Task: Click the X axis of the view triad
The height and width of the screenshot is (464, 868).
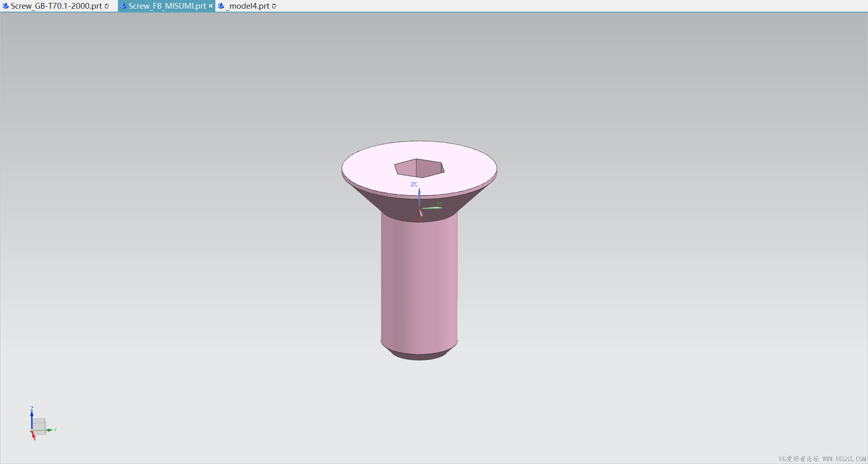Action: pos(33,434)
